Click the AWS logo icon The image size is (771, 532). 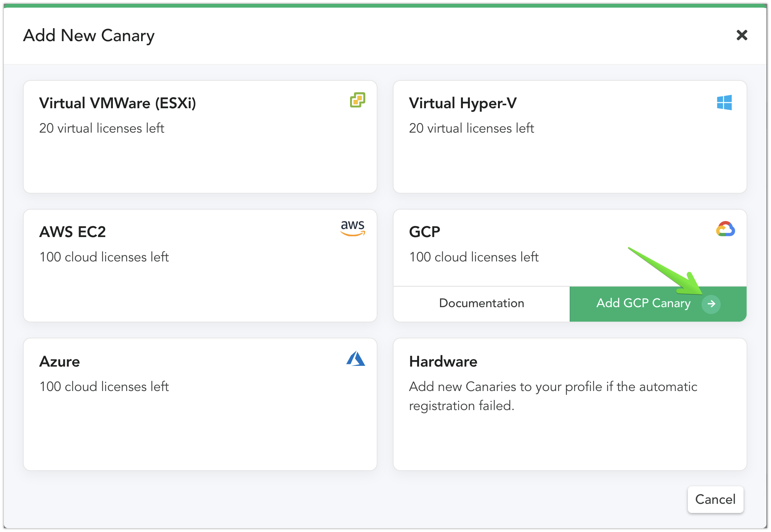pos(353,229)
